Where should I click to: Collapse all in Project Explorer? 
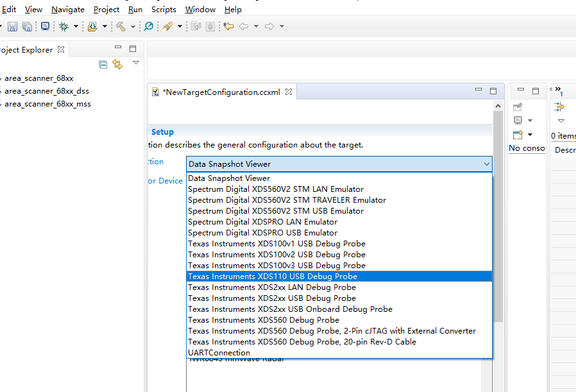pos(103,64)
